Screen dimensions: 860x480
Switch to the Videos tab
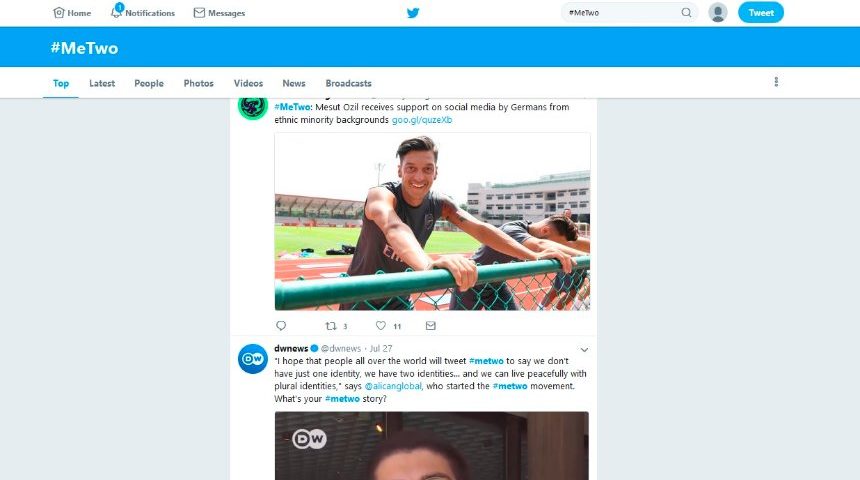pyautogui.click(x=248, y=83)
